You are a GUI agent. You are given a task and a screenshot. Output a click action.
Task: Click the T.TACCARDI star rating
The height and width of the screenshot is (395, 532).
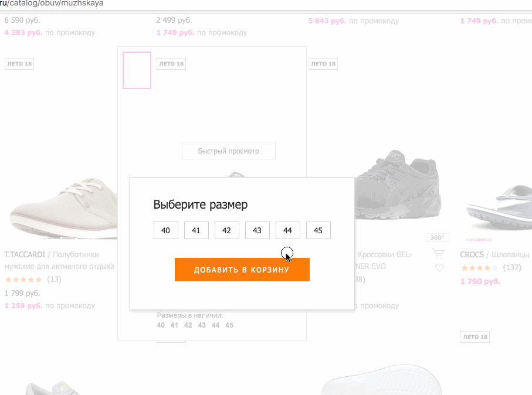(23, 280)
